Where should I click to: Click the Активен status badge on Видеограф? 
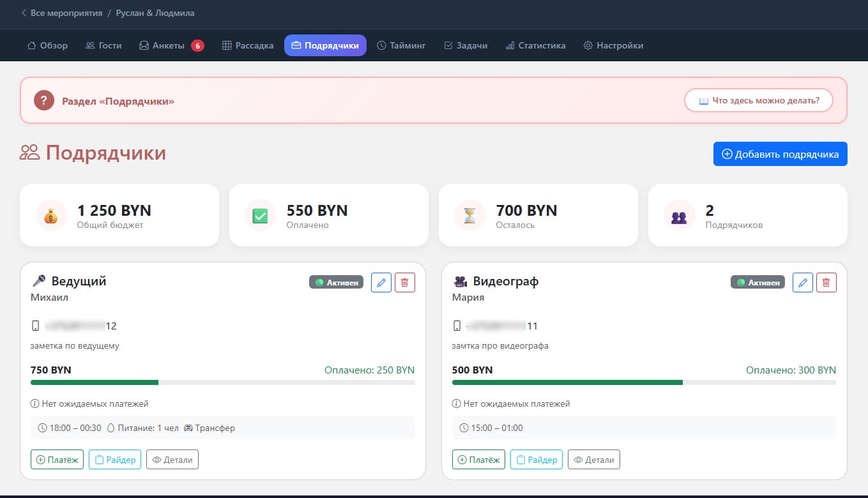point(758,282)
